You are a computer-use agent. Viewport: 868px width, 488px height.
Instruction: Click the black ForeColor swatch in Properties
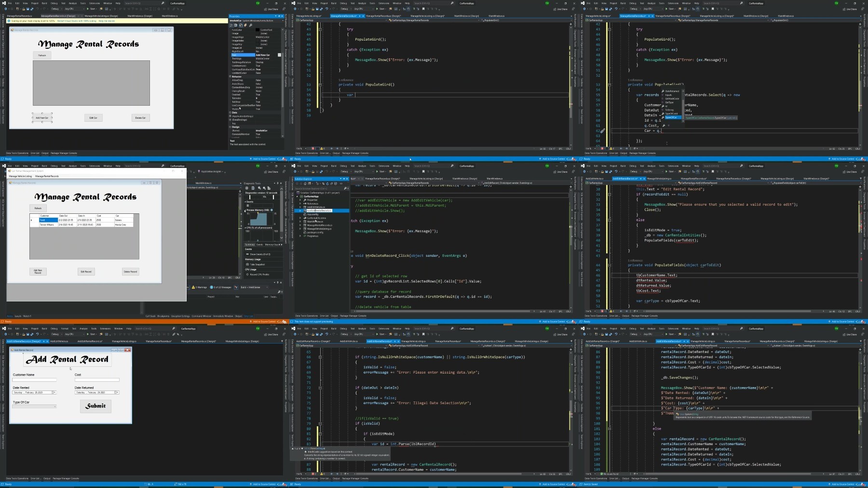258,30
